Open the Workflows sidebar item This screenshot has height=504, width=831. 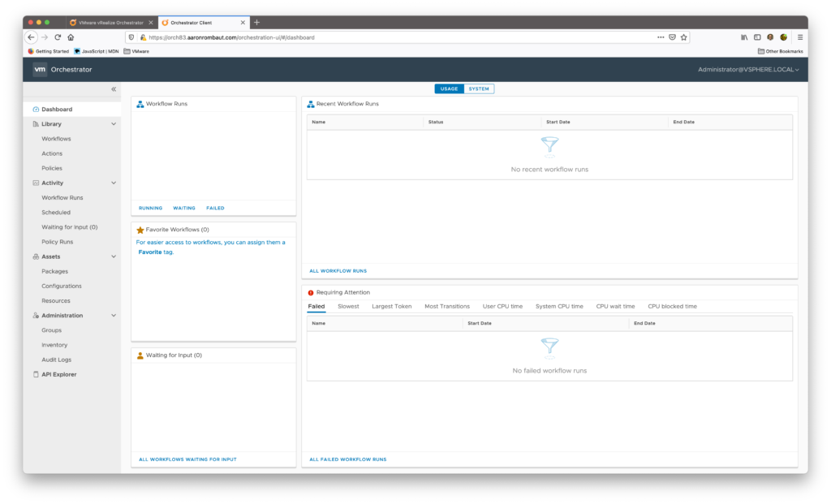(x=56, y=139)
